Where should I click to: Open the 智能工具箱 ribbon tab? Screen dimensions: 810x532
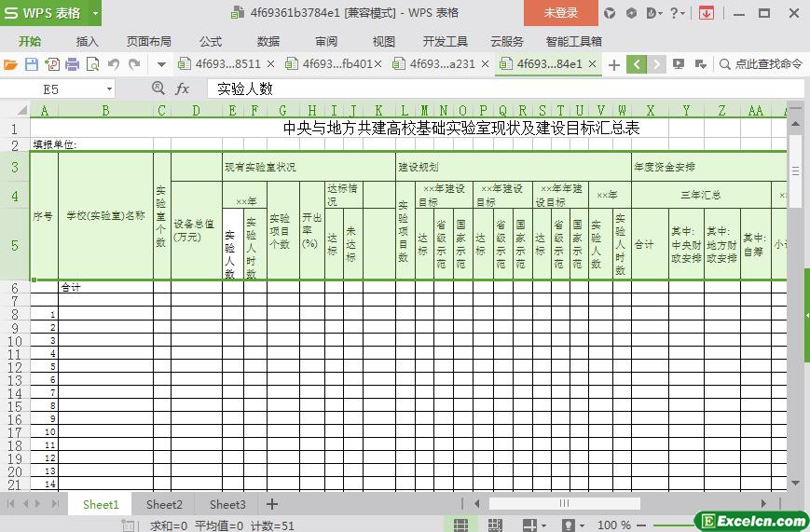[573, 41]
